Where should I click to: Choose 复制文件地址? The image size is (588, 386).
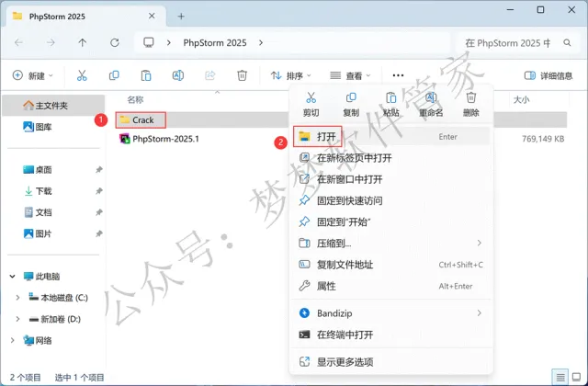coord(390,265)
